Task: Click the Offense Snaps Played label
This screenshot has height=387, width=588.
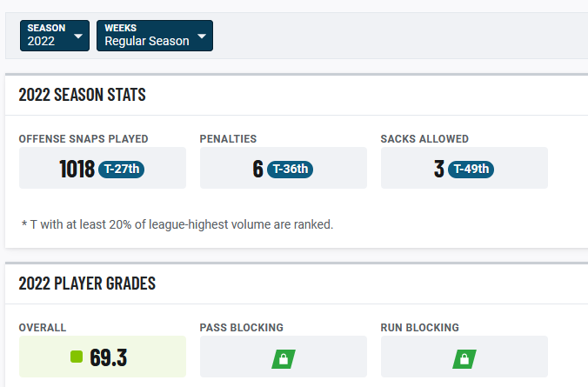Action: (84, 139)
